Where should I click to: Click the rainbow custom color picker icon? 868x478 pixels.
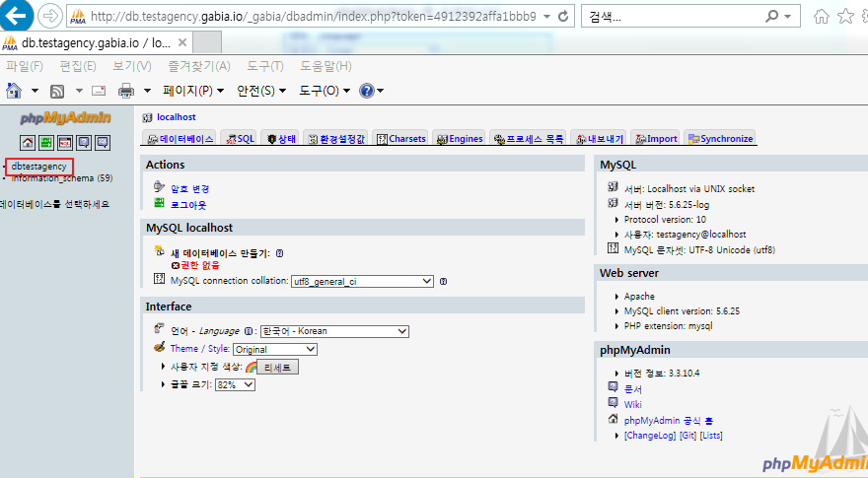[x=251, y=367]
